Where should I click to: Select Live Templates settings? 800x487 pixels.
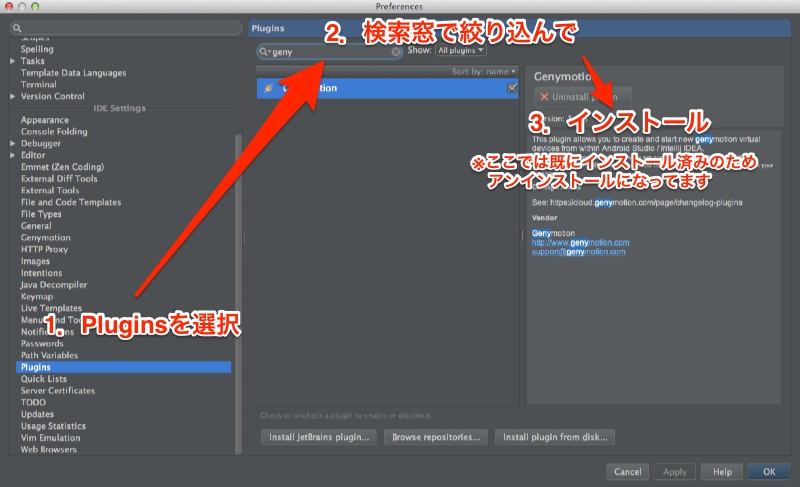click(x=51, y=309)
